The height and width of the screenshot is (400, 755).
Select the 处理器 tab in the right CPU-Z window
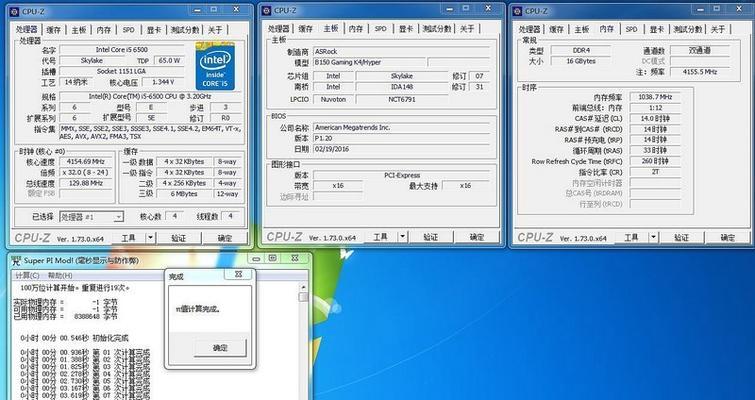(530, 29)
